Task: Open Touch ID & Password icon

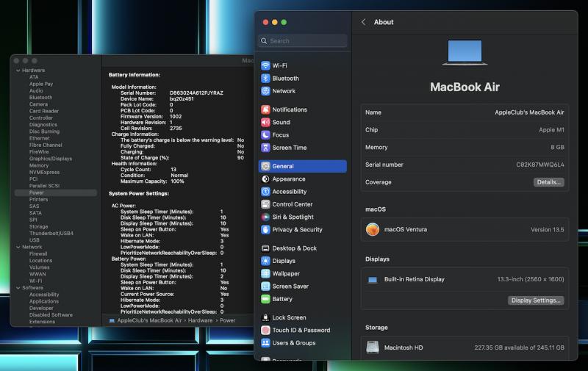Action: [x=265, y=330]
